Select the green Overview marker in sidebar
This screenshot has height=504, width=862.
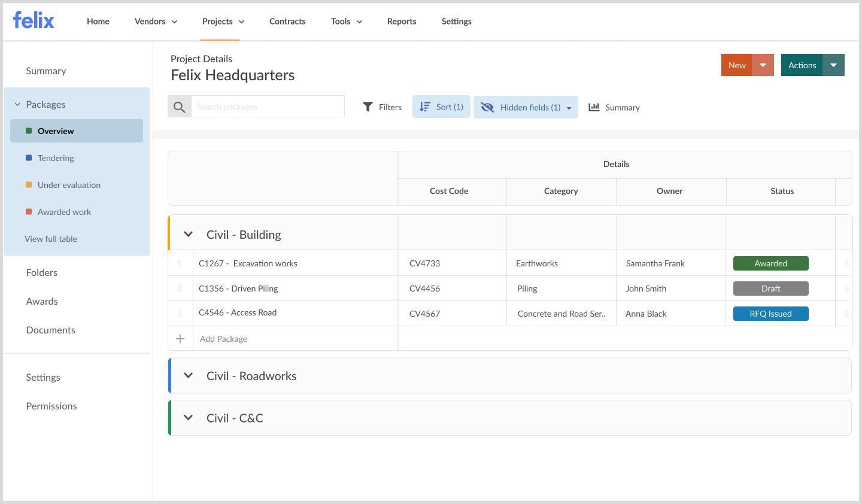point(29,130)
